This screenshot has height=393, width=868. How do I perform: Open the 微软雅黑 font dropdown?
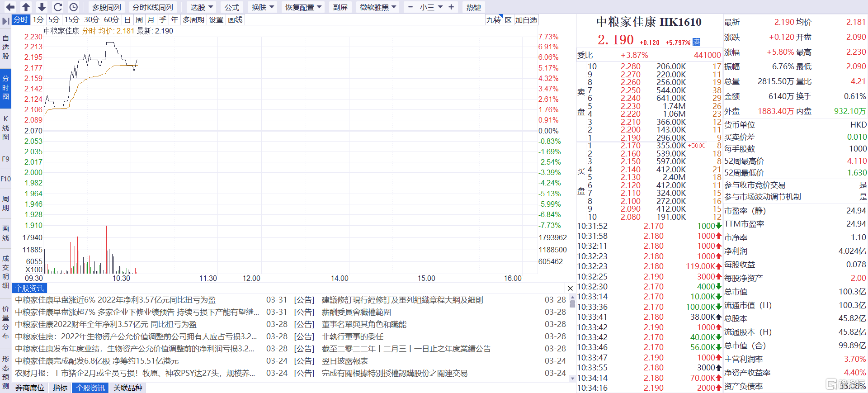[378, 7]
